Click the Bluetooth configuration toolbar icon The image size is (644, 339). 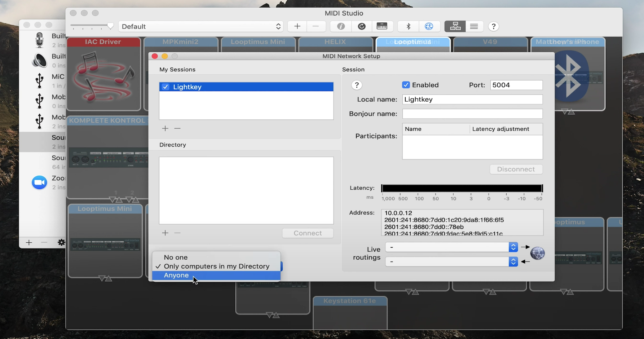tap(409, 26)
